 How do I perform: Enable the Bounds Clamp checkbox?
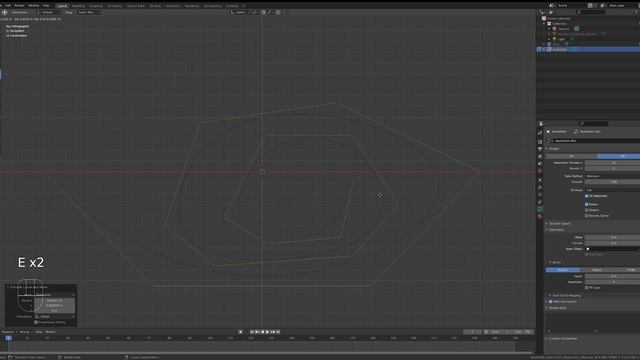click(587, 216)
